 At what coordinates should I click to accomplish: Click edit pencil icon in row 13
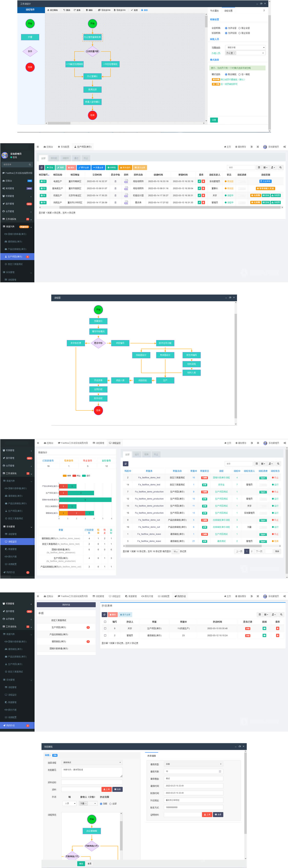coord(199,181)
